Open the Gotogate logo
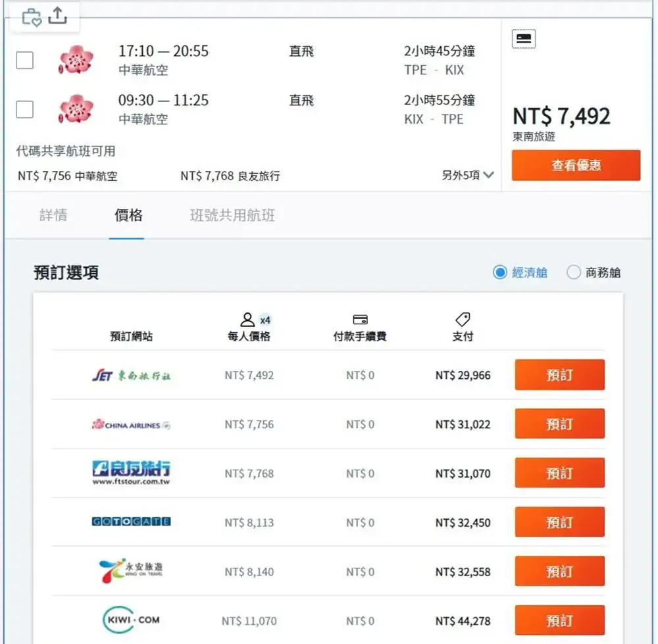Screen dimensions: 658x644 (132, 522)
